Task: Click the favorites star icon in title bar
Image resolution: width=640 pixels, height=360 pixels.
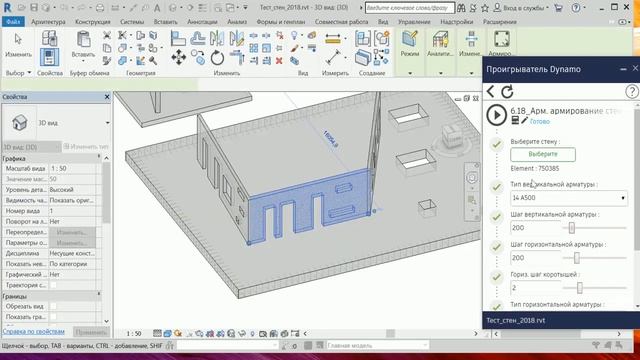Action: (485, 8)
